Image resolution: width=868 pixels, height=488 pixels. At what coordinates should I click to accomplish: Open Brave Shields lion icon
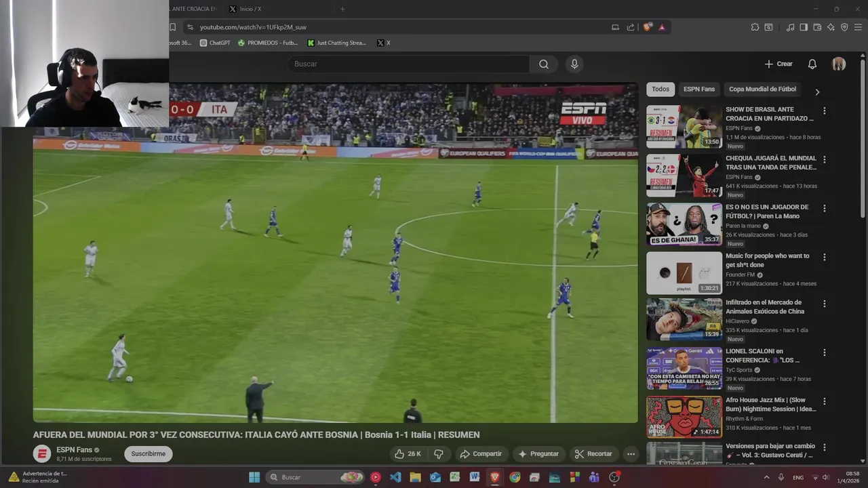pyautogui.click(x=648, y=27)
